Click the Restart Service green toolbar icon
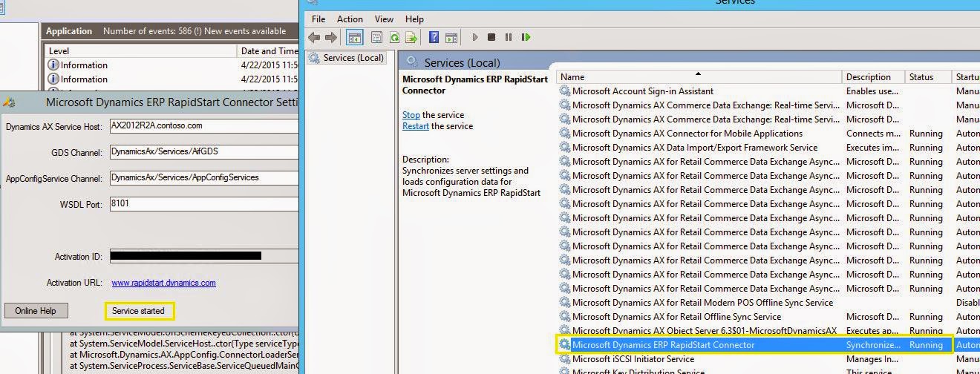Viewport: 980px width, 374px height. pyautogui.click(x=526, y=37)
